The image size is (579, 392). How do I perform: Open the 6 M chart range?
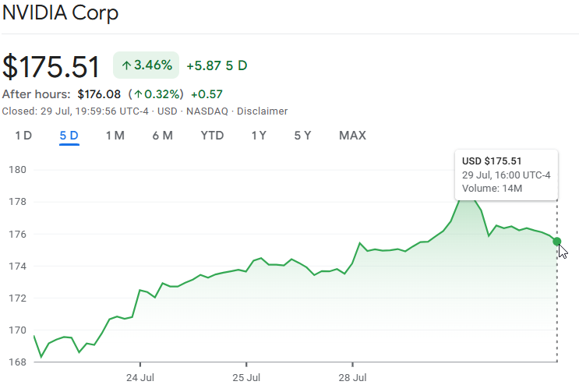162,136
